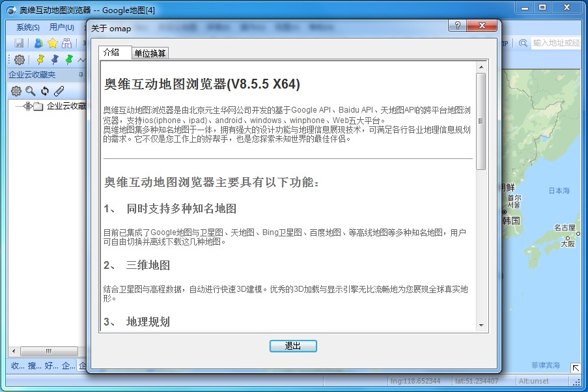Open the user accounts icon
This screenshot has width=588, height=392.
click(38, 43)
